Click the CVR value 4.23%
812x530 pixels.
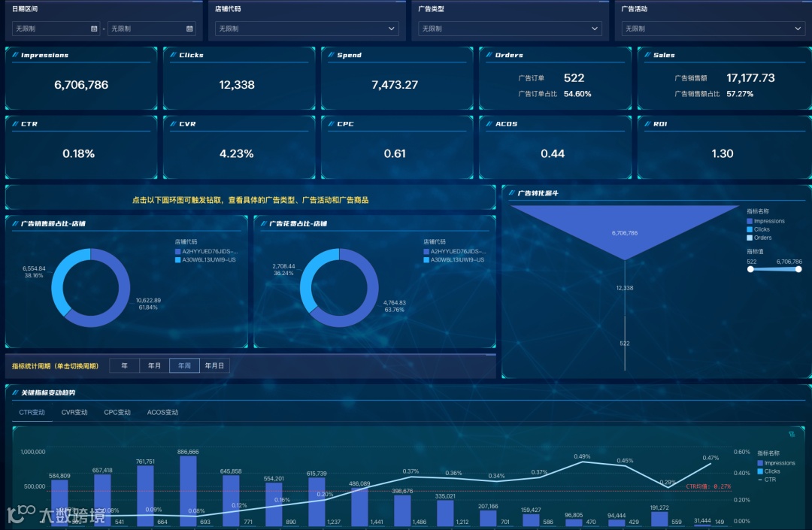237,153
